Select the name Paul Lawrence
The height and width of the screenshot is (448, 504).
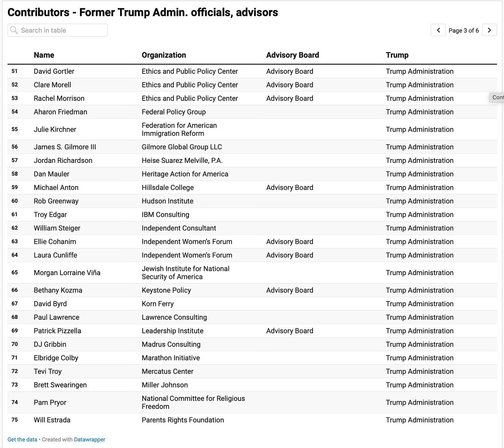[x=56, y=317]
